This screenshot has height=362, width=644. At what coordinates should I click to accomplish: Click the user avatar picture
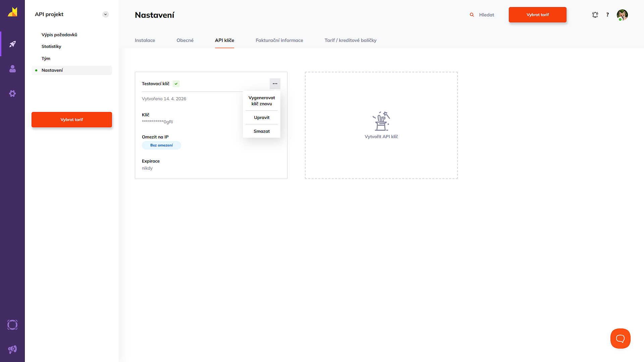(622, 15)
